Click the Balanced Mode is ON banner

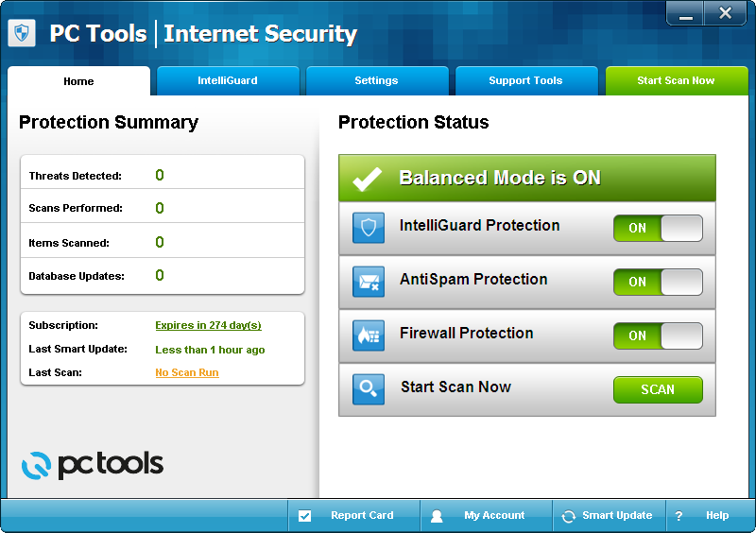tap(526, 178)
